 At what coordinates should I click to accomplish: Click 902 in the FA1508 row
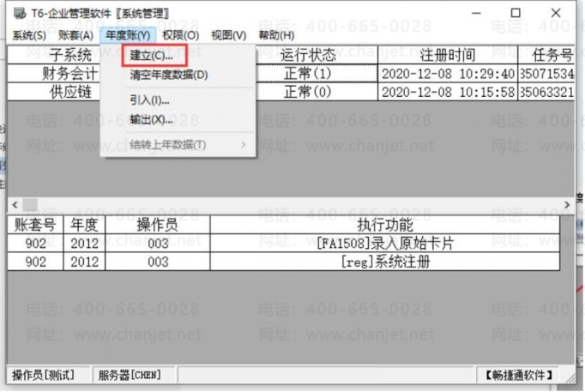click(x=35, y=244)
